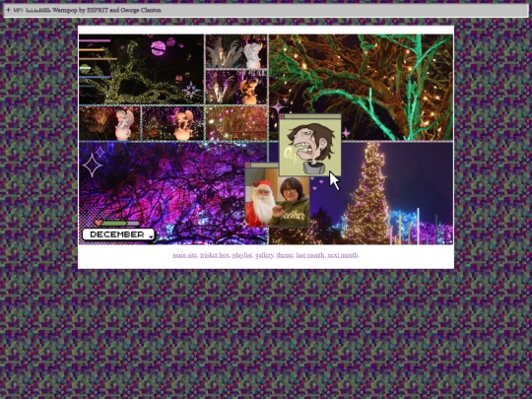Click the Santa selfie photo

(277, 197)
